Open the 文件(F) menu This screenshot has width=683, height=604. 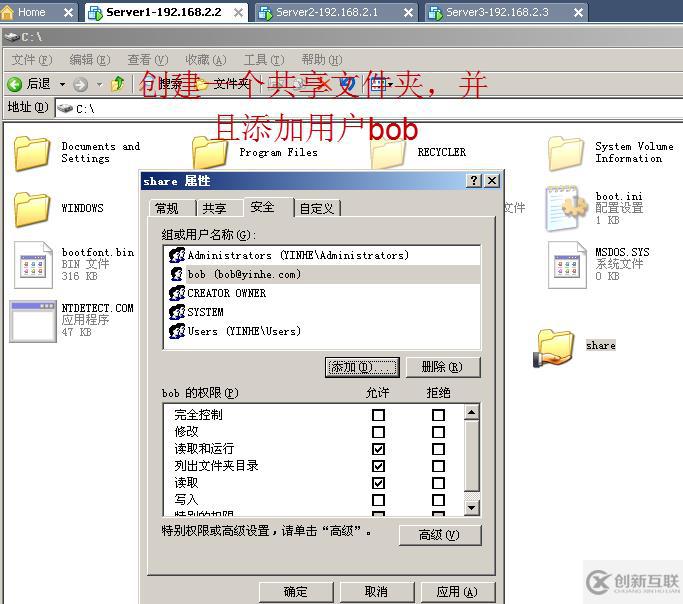pyautogui.click(x=32, y=60)
